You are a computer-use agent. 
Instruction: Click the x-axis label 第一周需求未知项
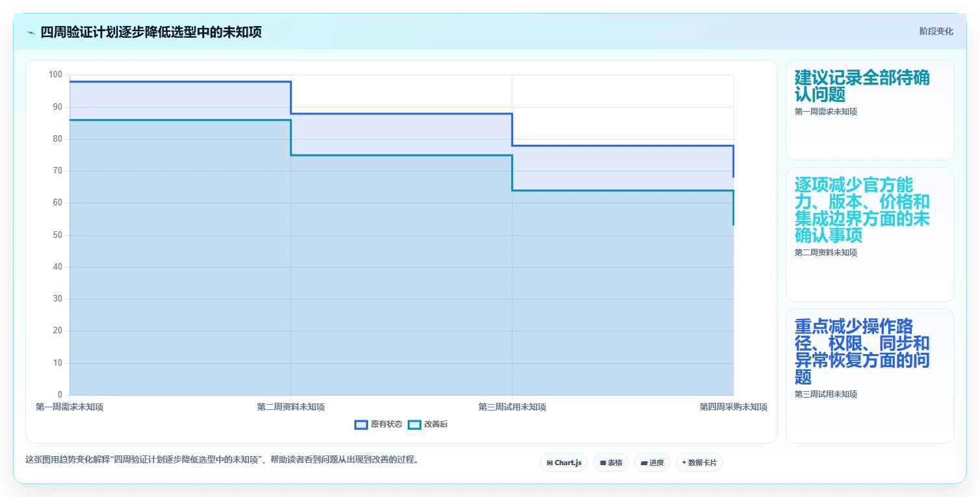[70, 407]
